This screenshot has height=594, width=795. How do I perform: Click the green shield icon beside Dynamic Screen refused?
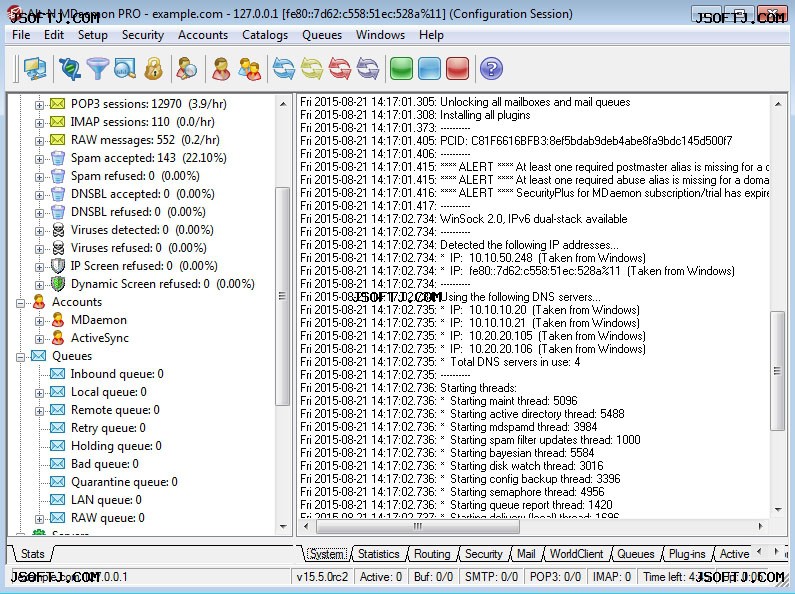(x=58, y=284)
